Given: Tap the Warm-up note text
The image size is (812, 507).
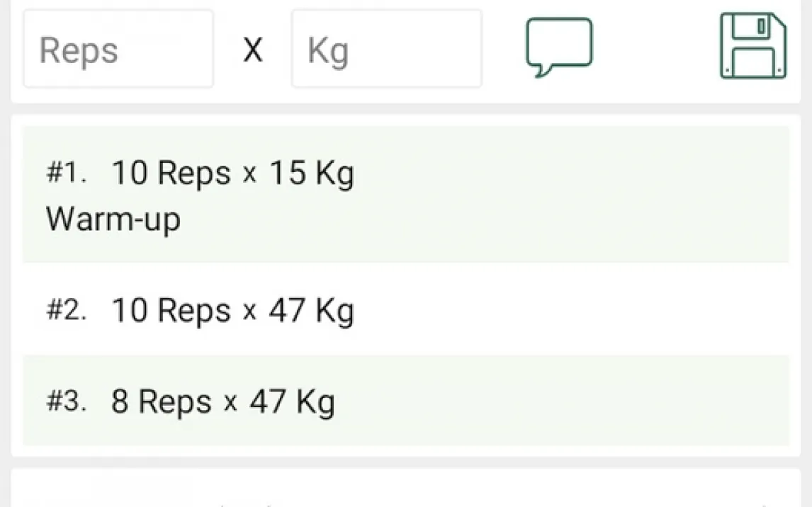Looking at the screenshot, I should pyautogui.click(x=113, y=220).
